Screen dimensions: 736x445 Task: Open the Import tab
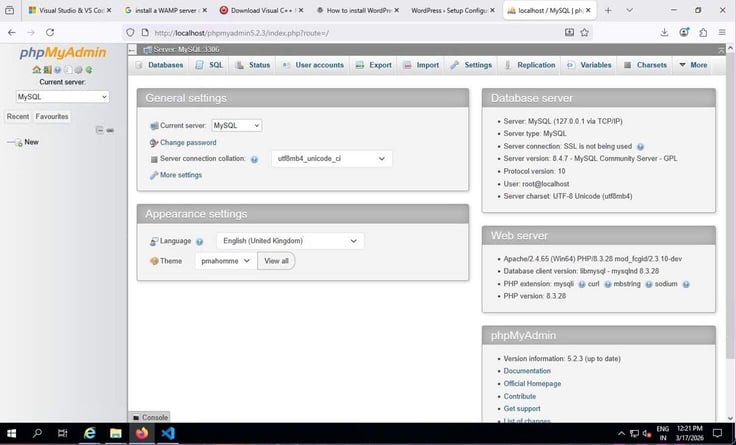coord(421,65)
